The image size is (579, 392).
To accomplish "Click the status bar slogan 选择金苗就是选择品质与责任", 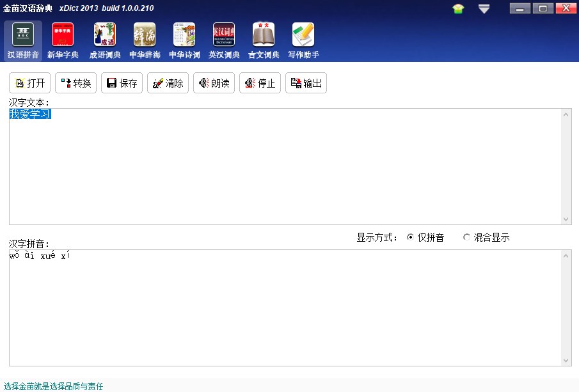I will coord(53,386).
